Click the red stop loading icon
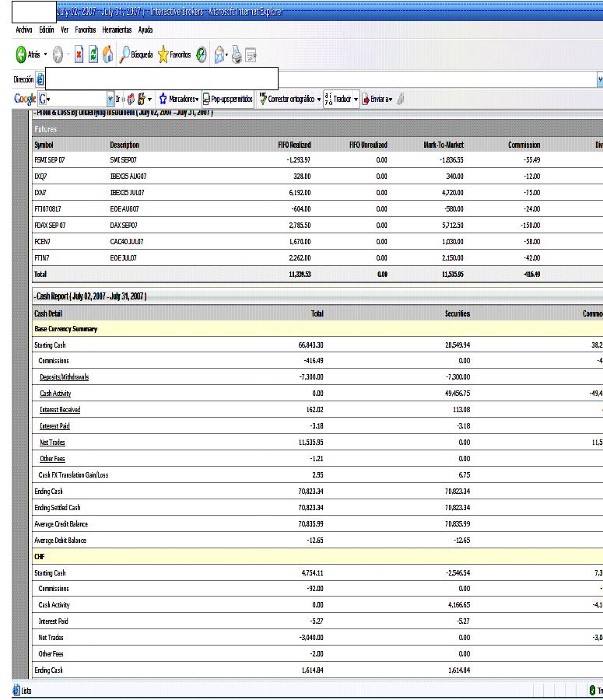The image size is (603, 700). coord(79,55)
